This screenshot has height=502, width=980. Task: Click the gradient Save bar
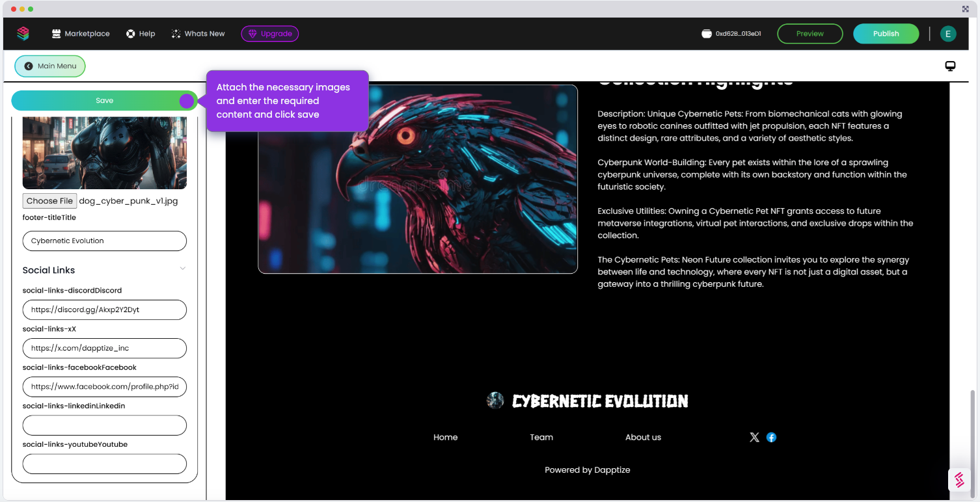pyautogui.click(x=104, y=100)
